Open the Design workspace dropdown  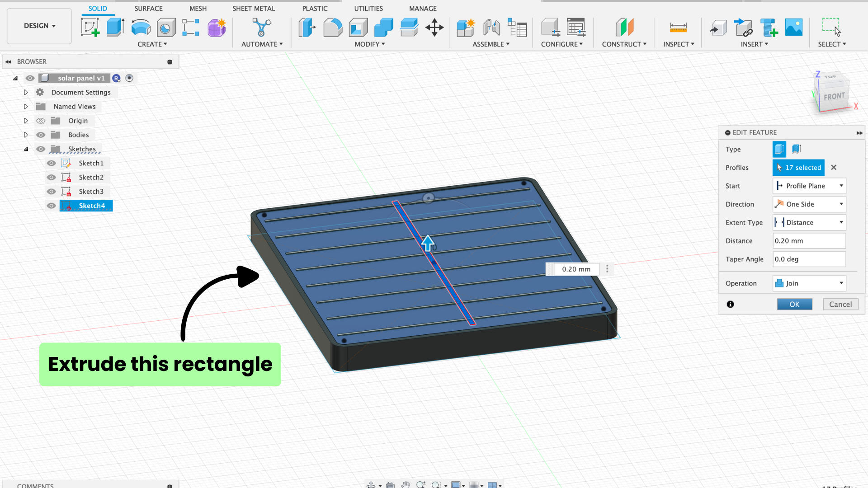pos(39,26)
